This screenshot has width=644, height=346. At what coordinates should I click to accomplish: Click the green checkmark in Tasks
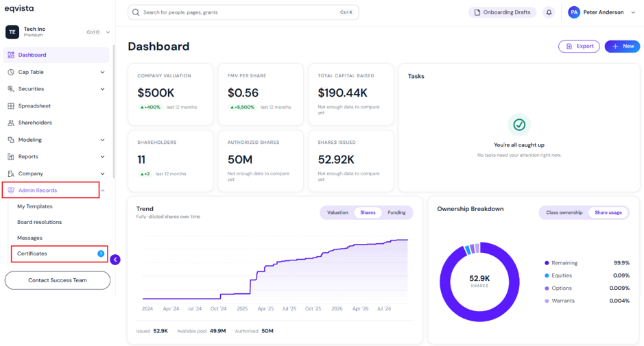(519, 125)
